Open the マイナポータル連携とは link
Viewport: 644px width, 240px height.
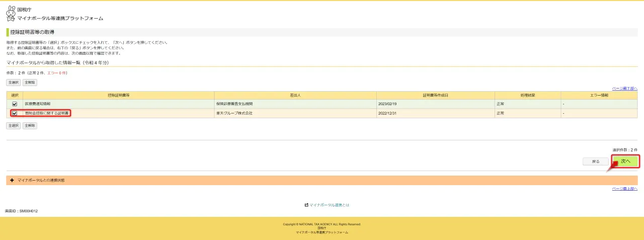pos(329,205)
